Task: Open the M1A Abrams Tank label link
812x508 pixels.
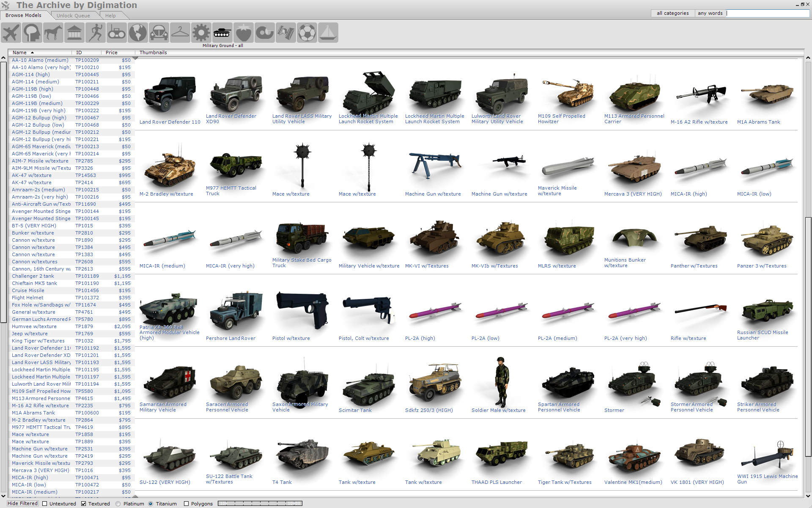Action: (758, 122)
